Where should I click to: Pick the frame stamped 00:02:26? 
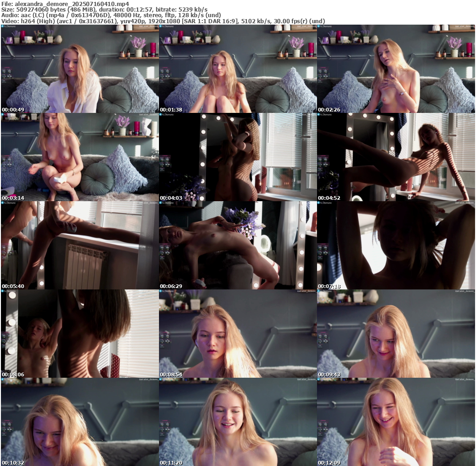click(x=396, y=69)
